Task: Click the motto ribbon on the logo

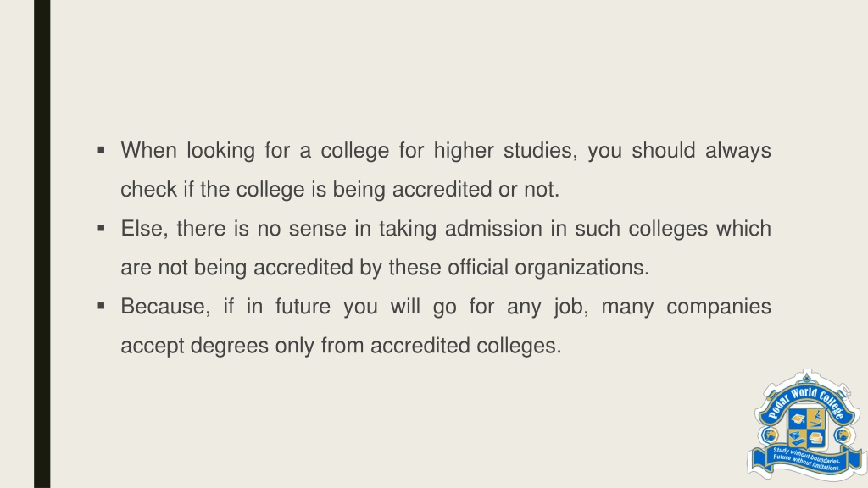Action: tap(807, 460)
